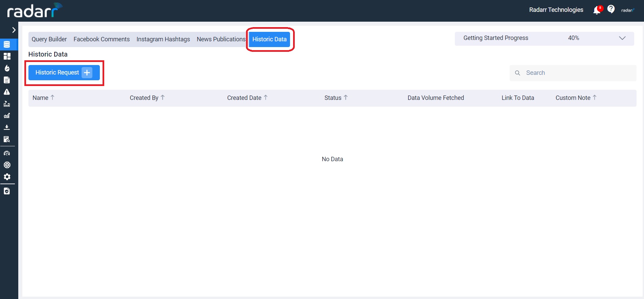Viewport: 644px width, 299px height.
Task: Open the settings gear sidebar icon
Action: click(x=7, y=177)
